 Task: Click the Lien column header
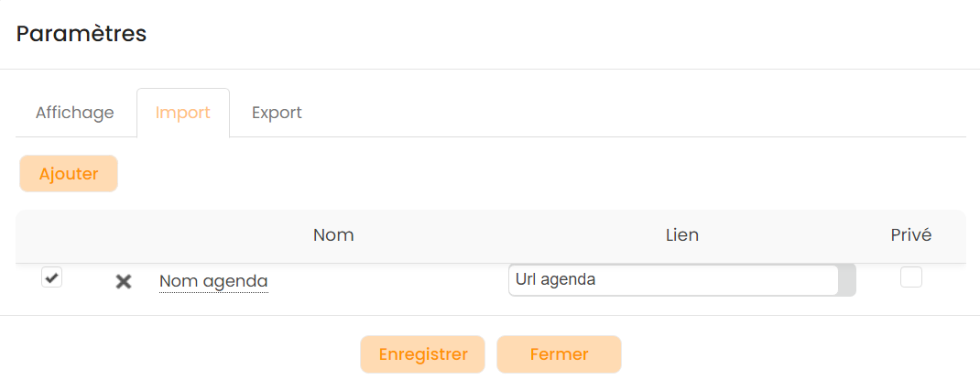[x=681, y=235]
